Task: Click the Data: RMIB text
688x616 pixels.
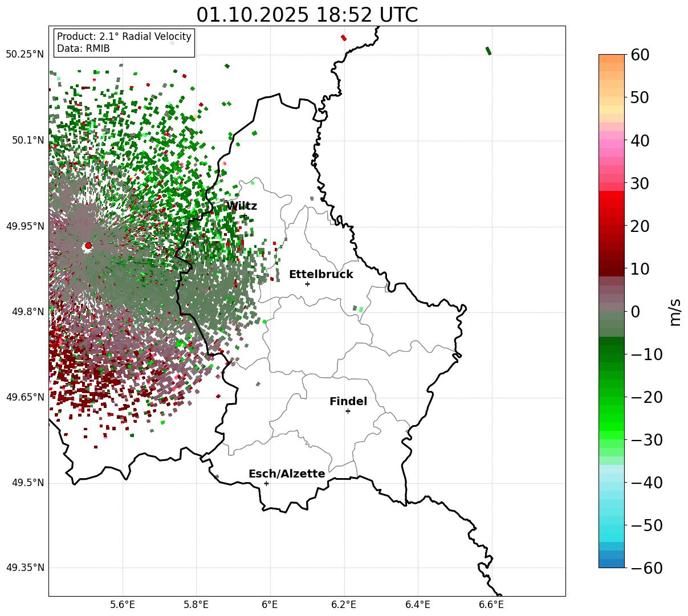Action: 83,48
